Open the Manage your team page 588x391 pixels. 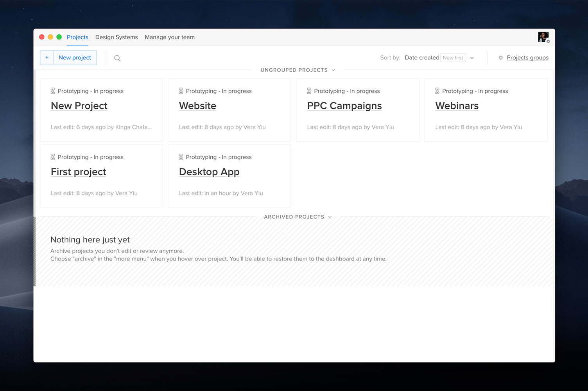tap(170, 37)
